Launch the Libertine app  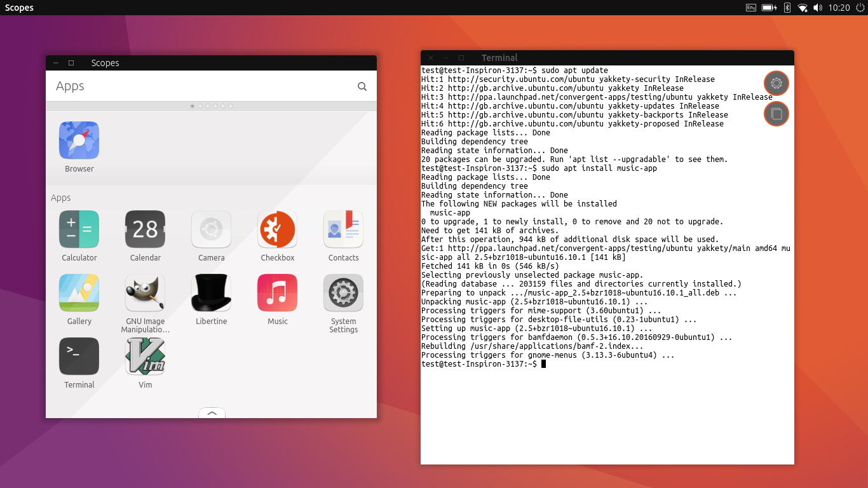(211, 293)
